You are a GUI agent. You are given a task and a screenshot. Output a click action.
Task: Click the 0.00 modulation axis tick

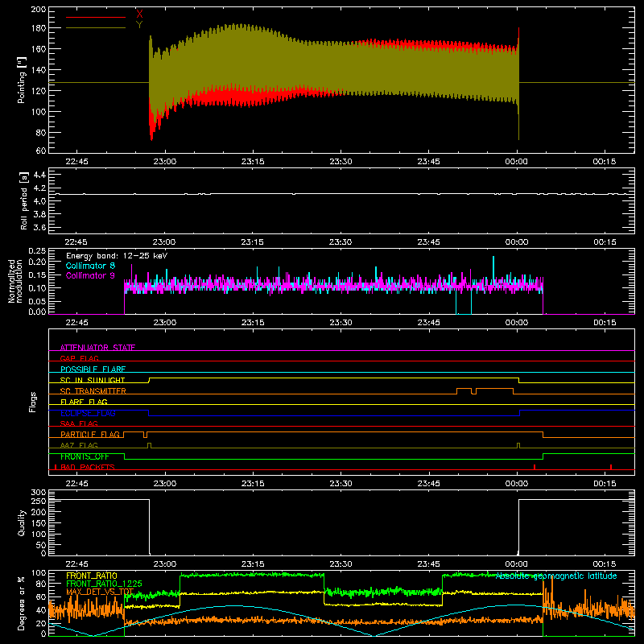coord(37,312)
